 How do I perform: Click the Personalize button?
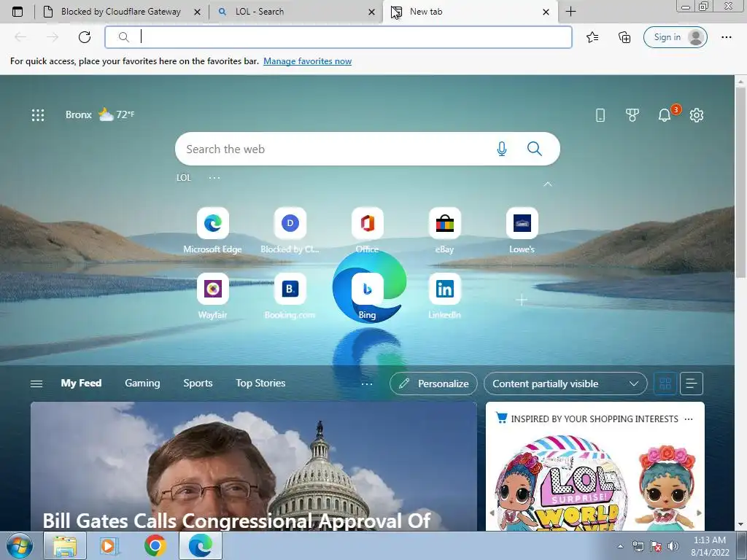(433, 384)
